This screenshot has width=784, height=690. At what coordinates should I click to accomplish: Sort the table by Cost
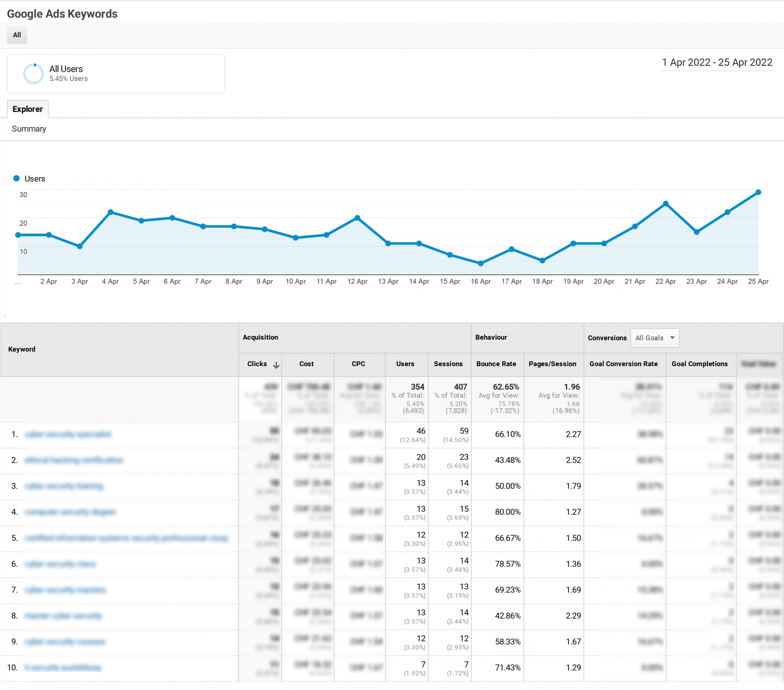pyautogui.click(x=306, y=364)
